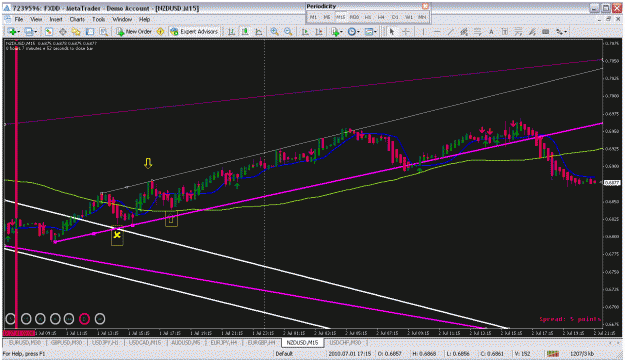
Task: Click the New Chart toolbar icon
Action: [13, 31]
